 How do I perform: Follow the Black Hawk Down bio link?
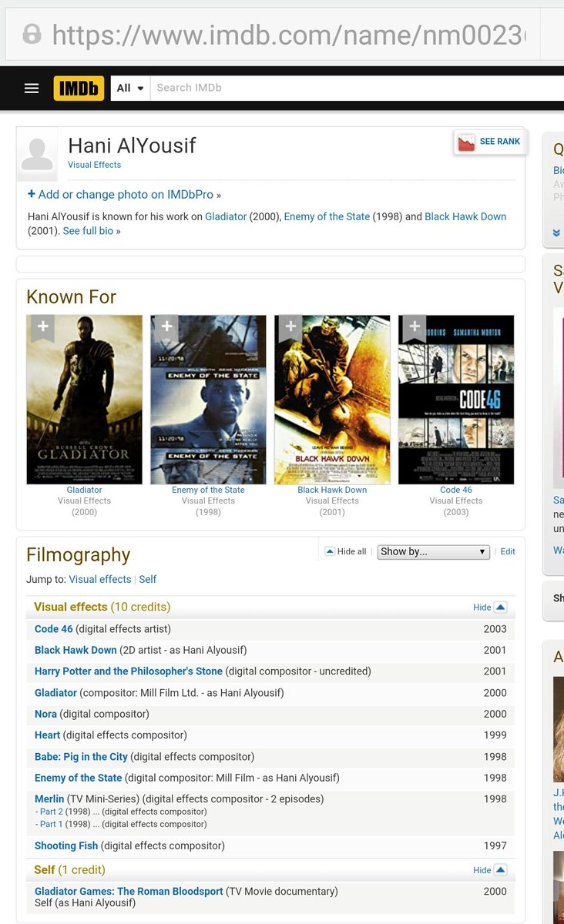(465, 217)
